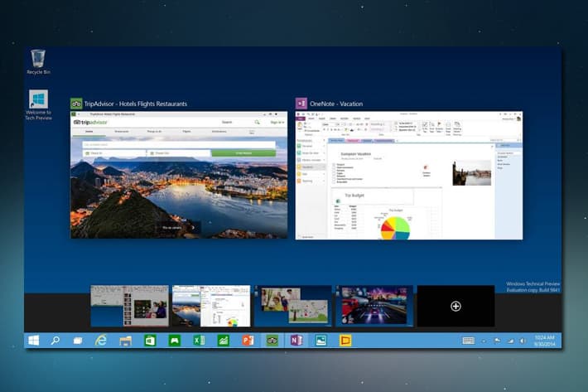588x392 pixels.
Task: Open the Photos app taskbar icon
Action: 321,341
